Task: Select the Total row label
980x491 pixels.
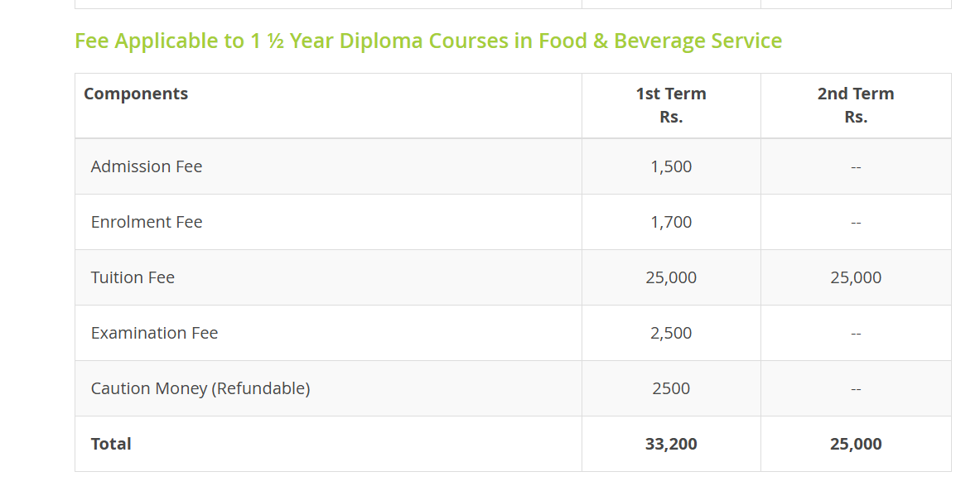Action: pos(111,444)
